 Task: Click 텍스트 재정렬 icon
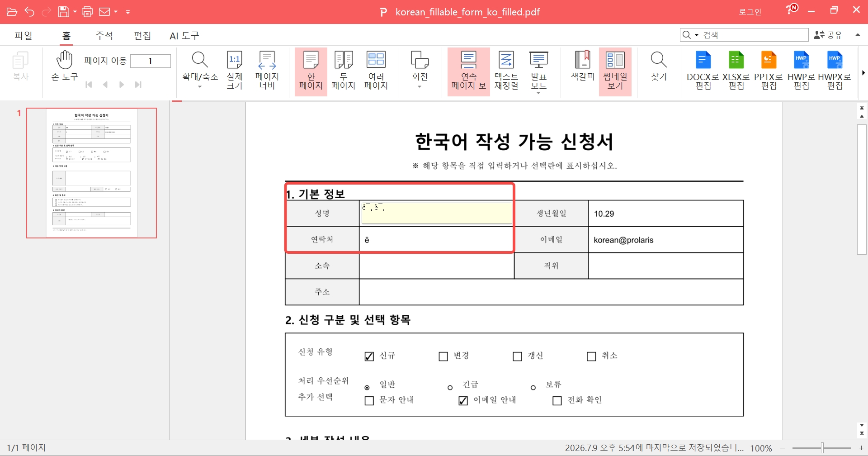pyautogui.click(x=506, y=70)
